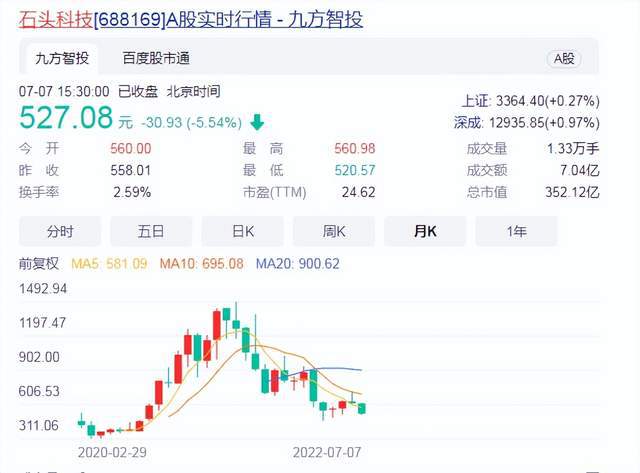This screenshot has height=473, width=640.
Task: Click the 北京时间 label
Action: 193,91
